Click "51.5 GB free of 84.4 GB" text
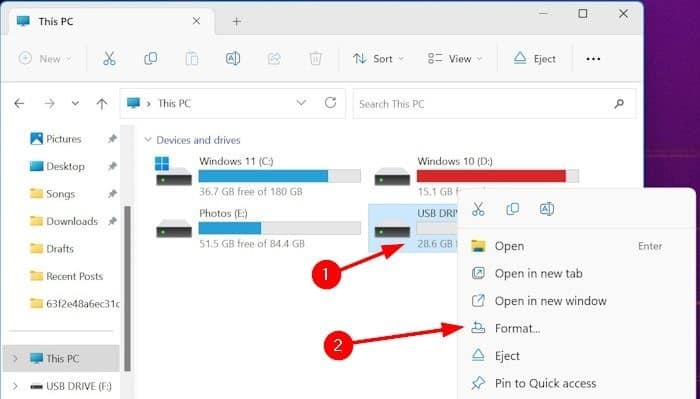The width and height of the screenshot is (700, 399). (x=252, y=244)
